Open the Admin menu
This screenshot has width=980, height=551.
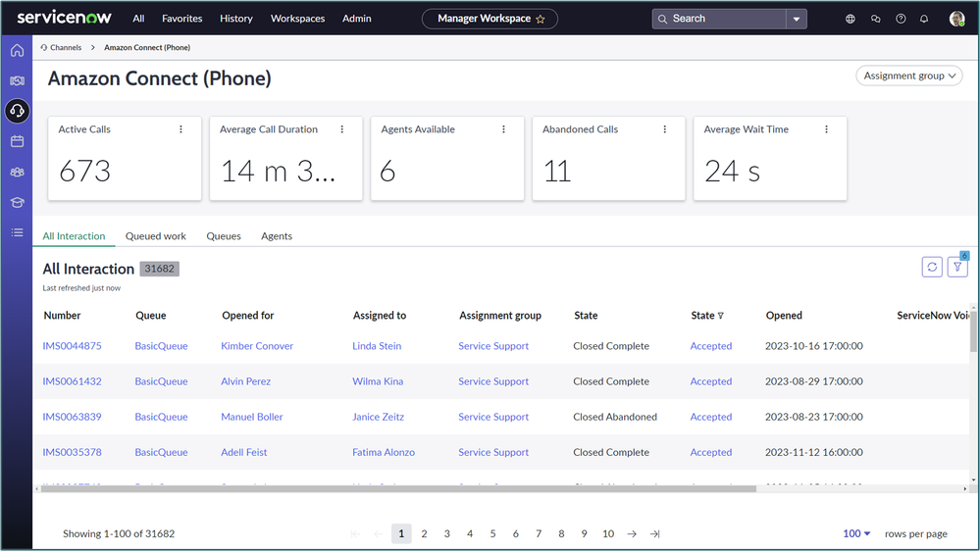pos(356,19)
